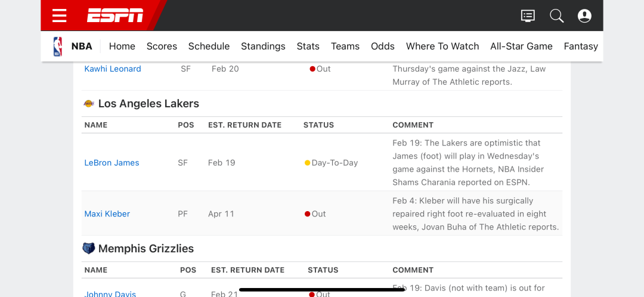
Task: Click the Memphis Grizzlies team heading
Action: click(146, 249)
